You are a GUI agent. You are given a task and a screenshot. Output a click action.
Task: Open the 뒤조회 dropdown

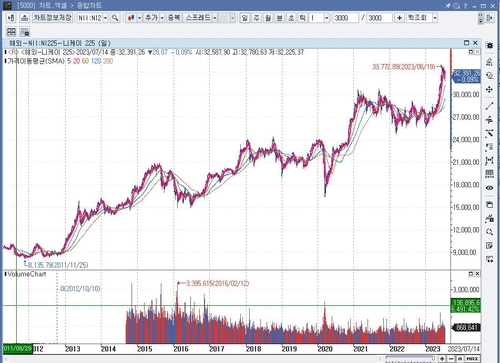coord(435,18)
